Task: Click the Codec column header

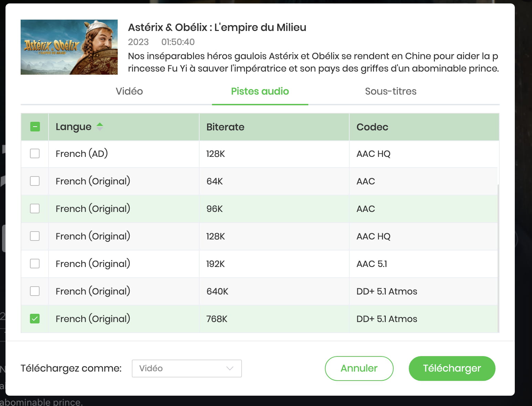Action: (x=372, y=127)
